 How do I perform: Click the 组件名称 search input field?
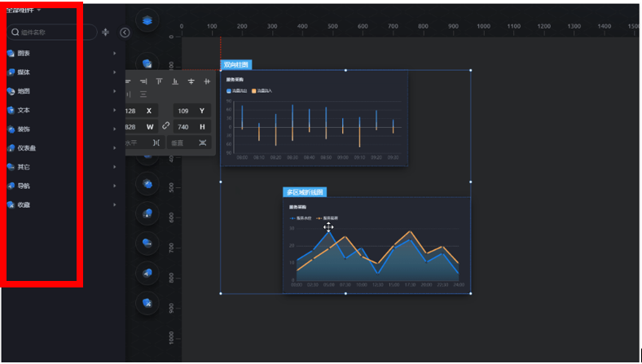point(52,33)
